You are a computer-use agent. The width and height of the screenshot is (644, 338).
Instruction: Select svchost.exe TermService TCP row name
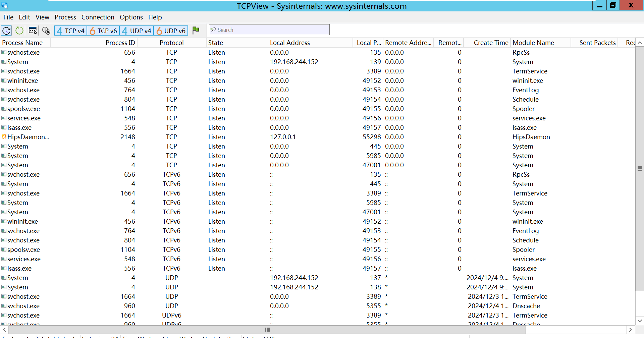23,71
